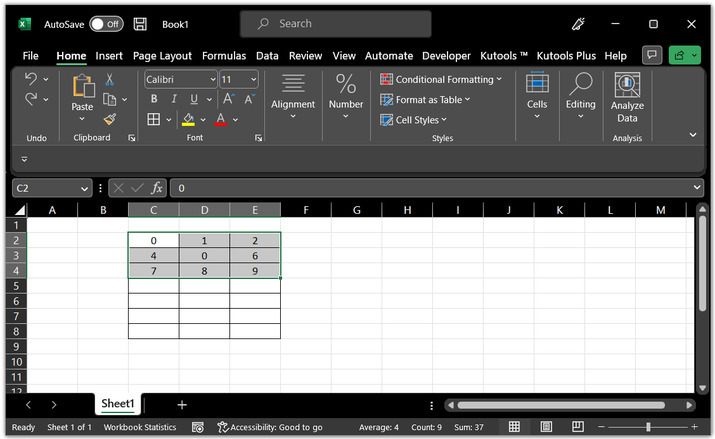Click the horizontal scrollbar thumb

pos(561,405)
